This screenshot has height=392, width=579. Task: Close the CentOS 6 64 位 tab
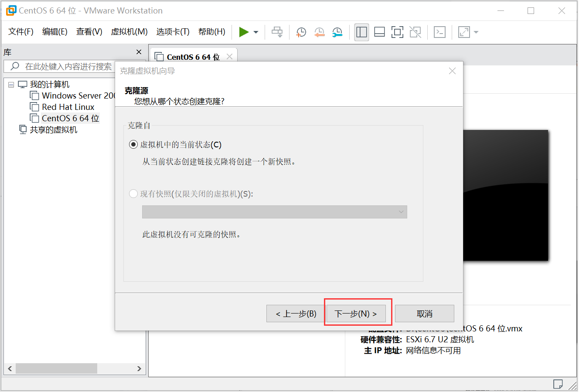(x=229, y=57)
